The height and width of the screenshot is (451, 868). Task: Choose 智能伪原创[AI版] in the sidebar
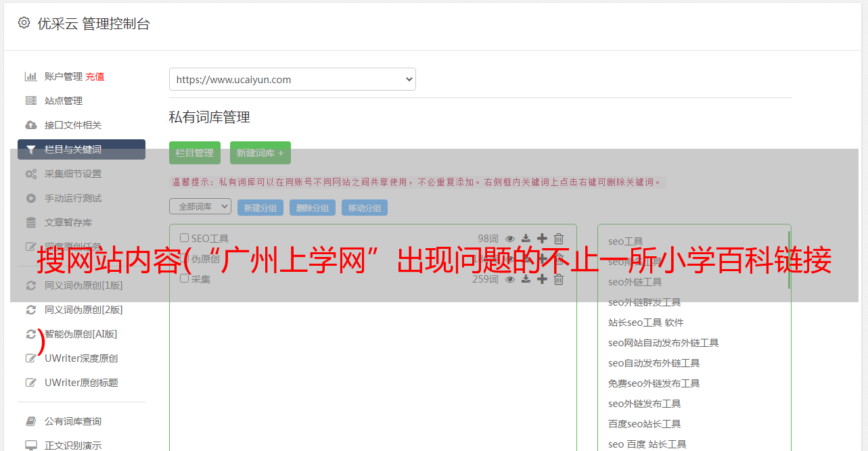click(81, 334)
